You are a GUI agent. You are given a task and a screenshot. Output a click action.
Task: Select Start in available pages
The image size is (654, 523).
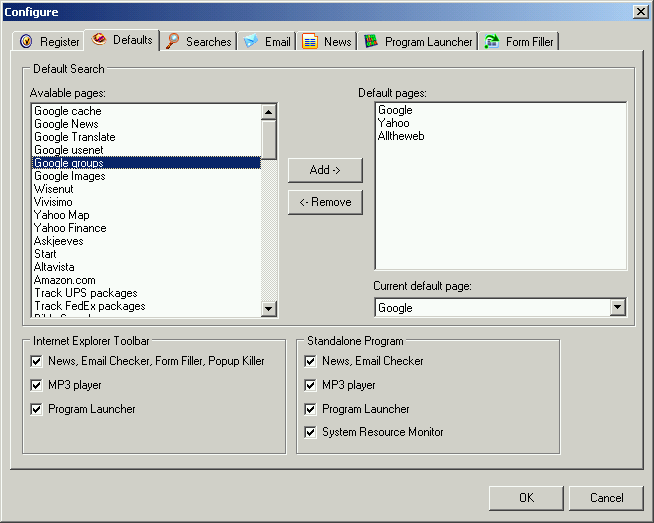pyautogui.click(x=146, y=254)
